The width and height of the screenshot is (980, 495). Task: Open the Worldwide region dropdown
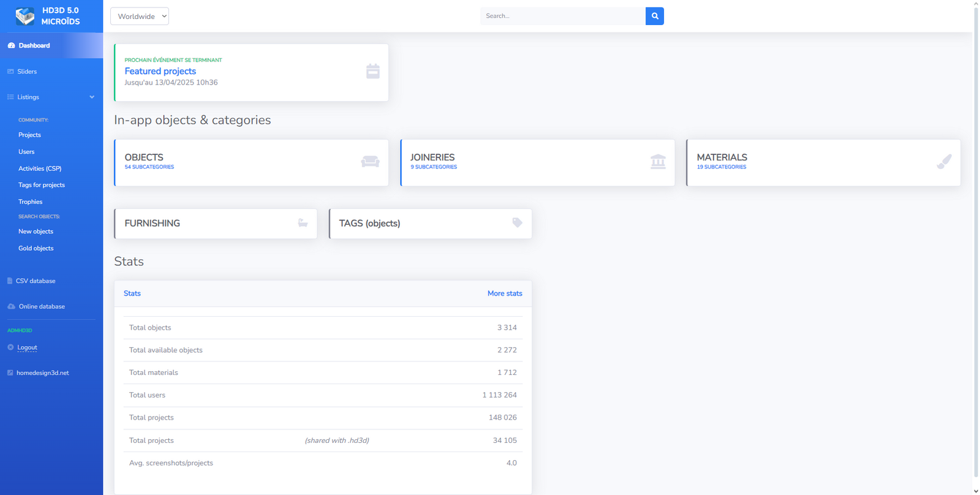tap(140, 17)
